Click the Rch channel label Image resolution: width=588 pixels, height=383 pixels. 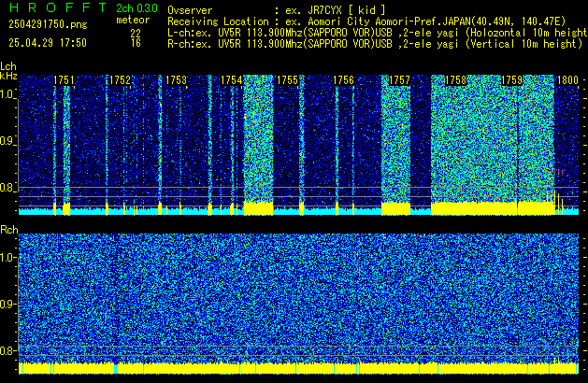click(x=9, y=230)
